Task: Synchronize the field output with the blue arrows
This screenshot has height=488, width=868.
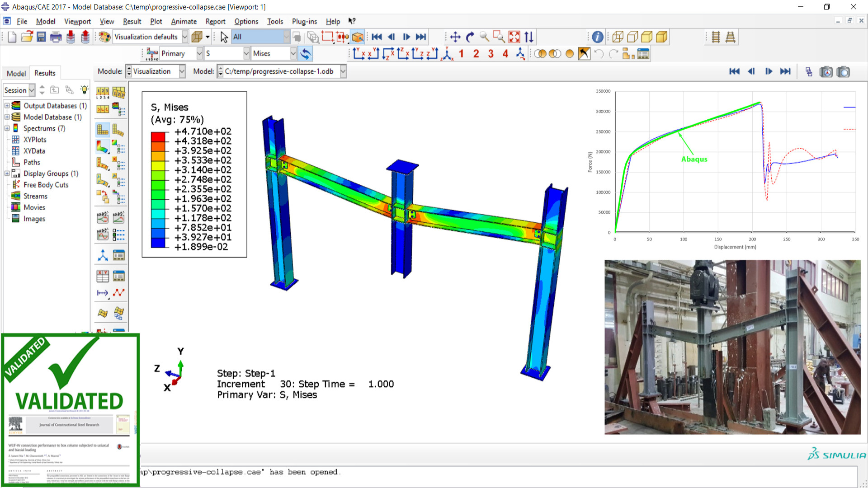Action: 306,54
